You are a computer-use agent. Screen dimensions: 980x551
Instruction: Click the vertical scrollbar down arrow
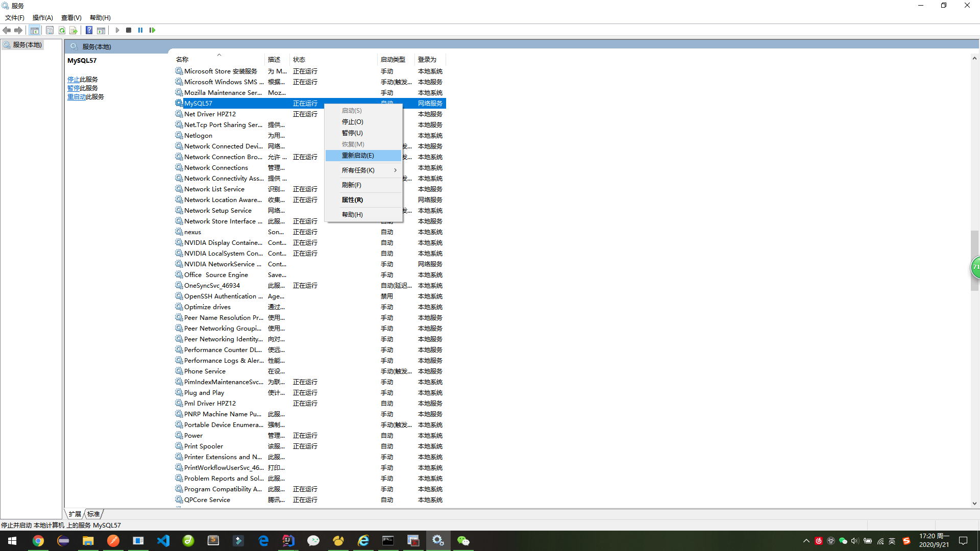[975, 504]
